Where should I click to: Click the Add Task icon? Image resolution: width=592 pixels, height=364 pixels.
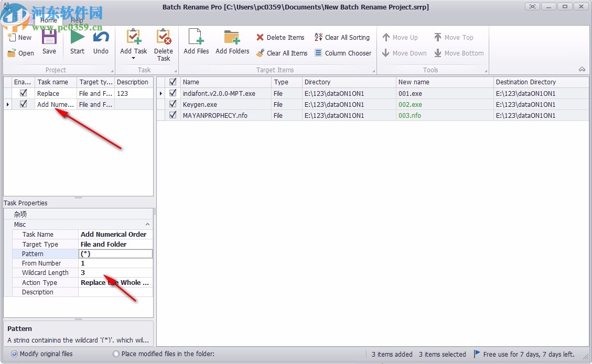tap(133, 37)
